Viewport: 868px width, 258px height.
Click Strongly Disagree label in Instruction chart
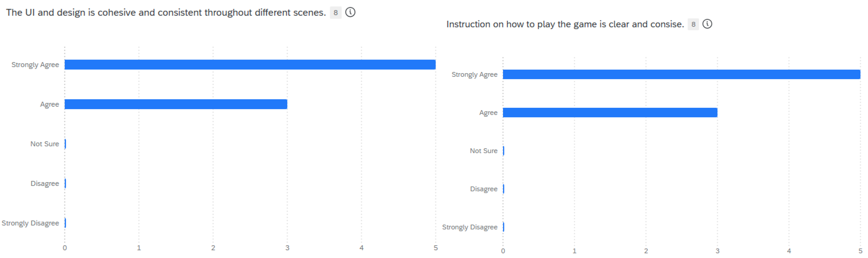[469, 227]
